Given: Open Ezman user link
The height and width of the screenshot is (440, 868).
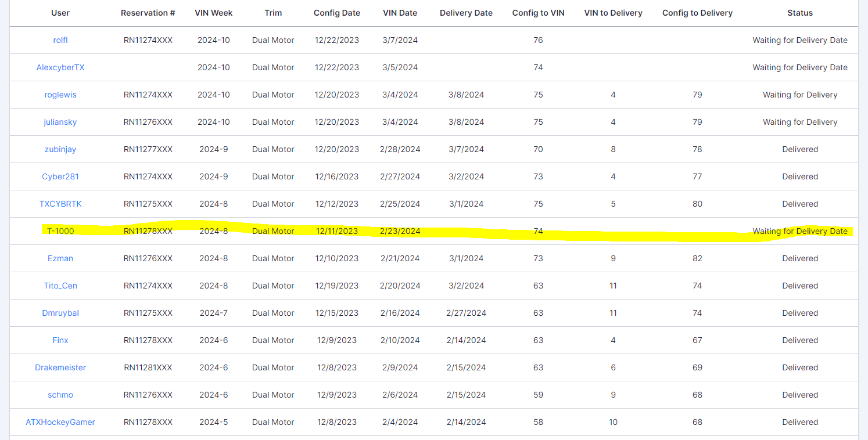Looking at the screenshot, I should tap(60, 258).
